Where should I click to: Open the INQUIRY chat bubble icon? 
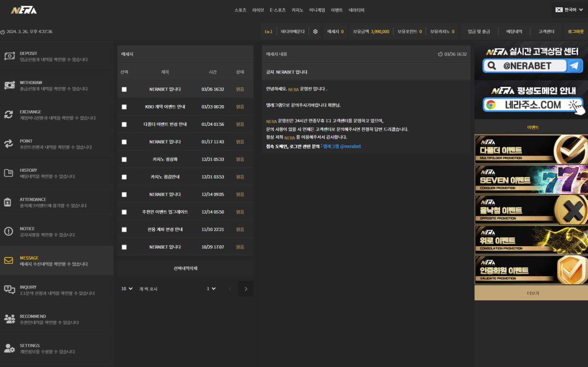[9, 289]
